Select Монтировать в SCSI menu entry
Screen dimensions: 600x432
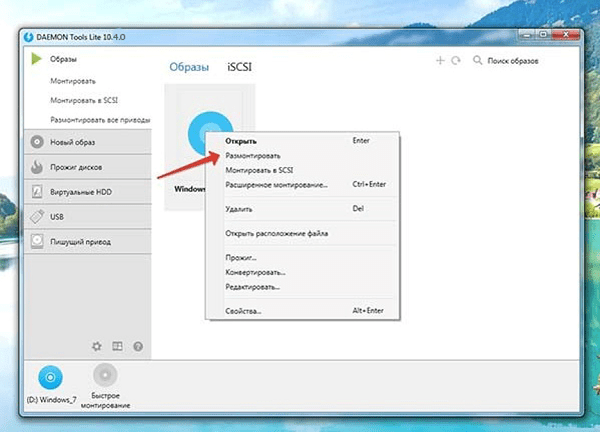[302, 170]
